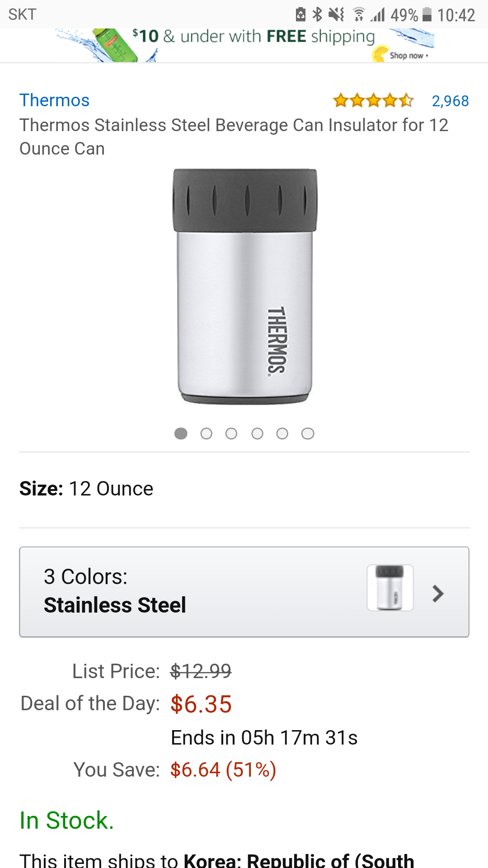488x868 pixels.
Task: Select the third product image dot
Action: tap(231, 434)
